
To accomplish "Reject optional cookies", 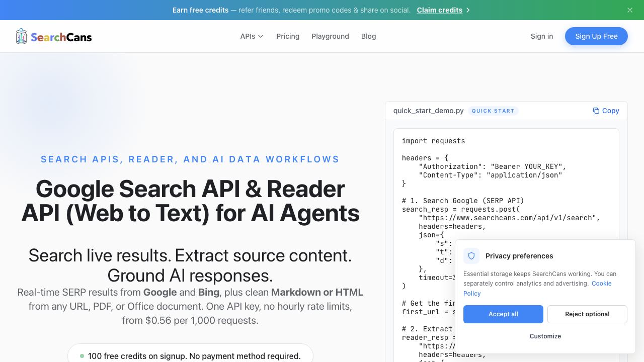I will [x=587, y=314].
